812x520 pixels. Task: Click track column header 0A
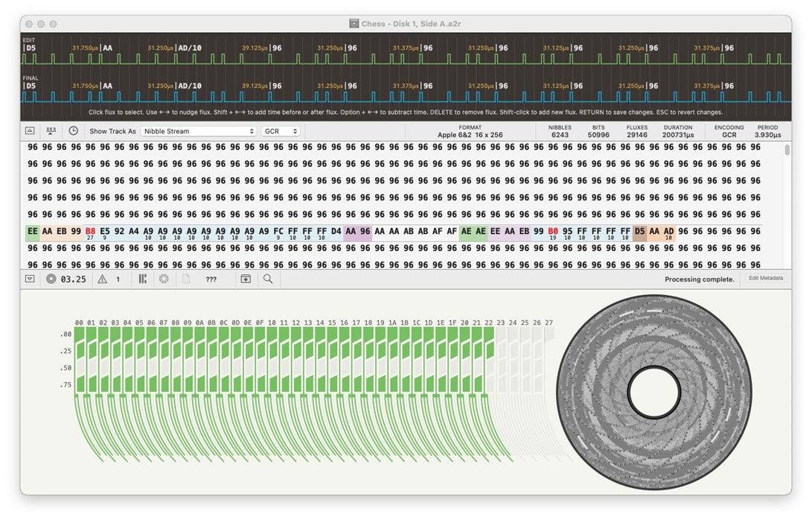[199, 323]
